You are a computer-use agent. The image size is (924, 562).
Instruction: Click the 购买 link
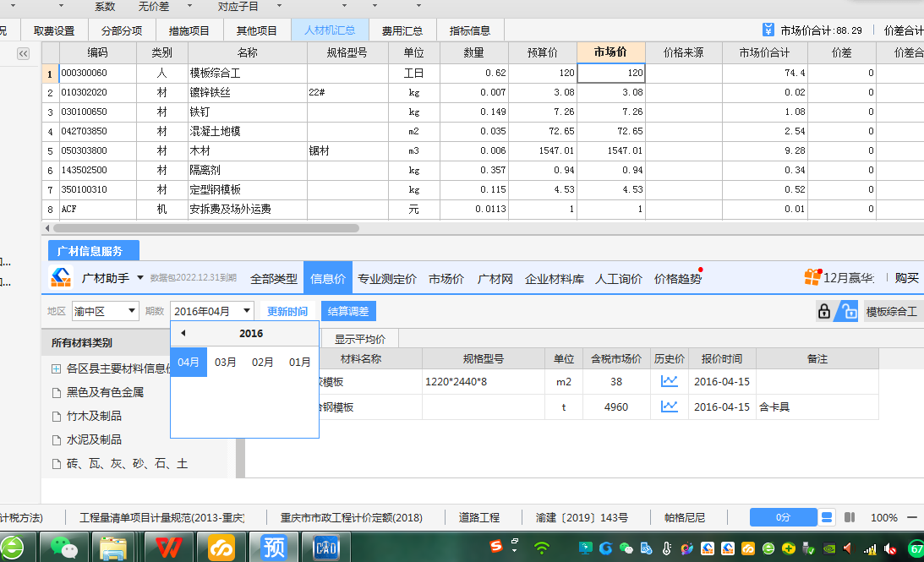pos(907,277)
